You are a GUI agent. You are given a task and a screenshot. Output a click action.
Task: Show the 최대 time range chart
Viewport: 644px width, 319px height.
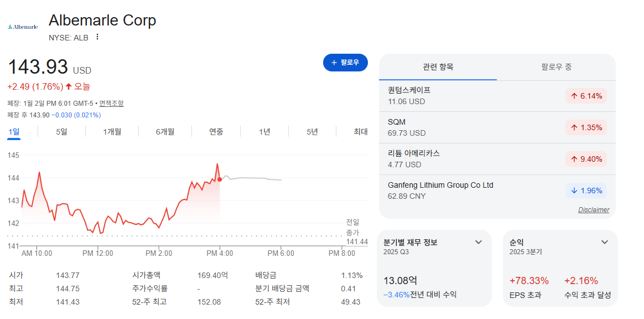pos(360,132)
